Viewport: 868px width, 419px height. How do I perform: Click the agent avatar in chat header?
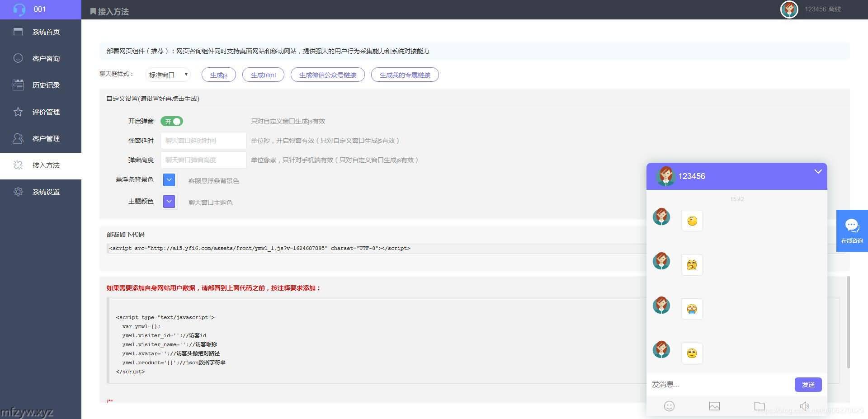point(665,176)
